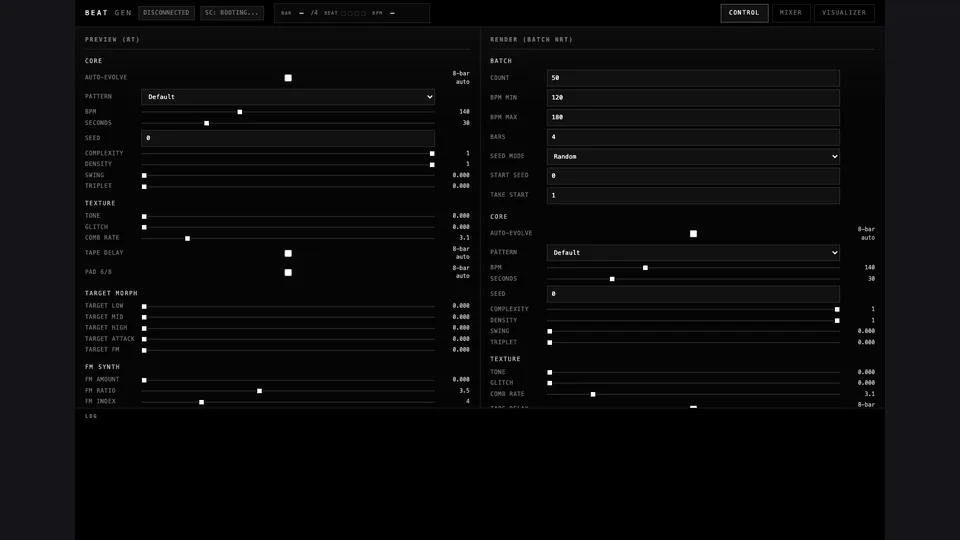Viewport: 960px width, 540px height.
Task: Click Density slider handle in Render panel
Action: click(837, 320)
